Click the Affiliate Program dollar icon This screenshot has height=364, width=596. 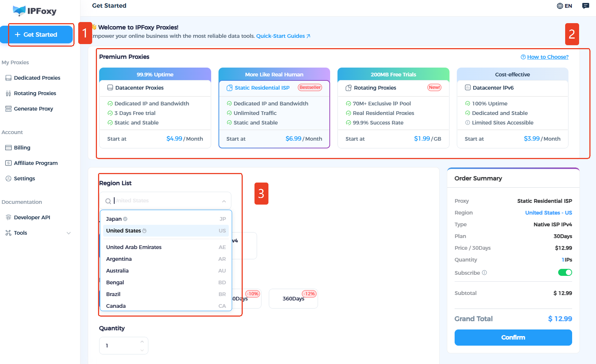(8, 163)
